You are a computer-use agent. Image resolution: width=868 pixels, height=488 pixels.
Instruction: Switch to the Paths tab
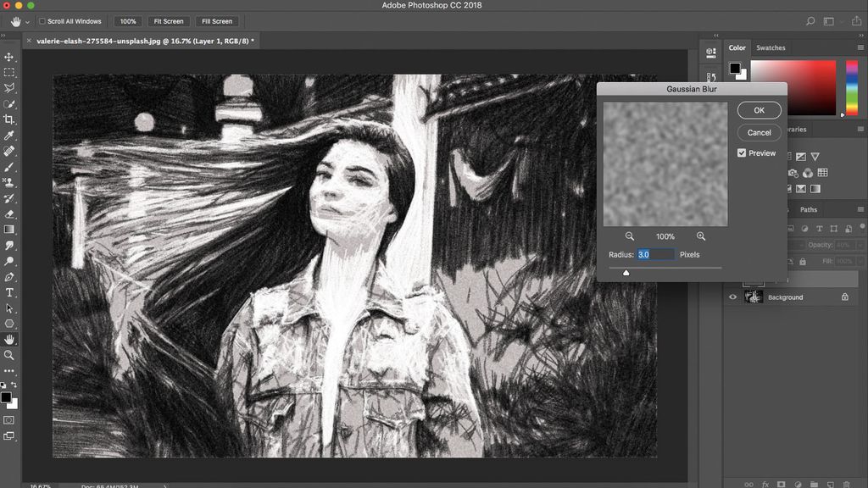808,209
